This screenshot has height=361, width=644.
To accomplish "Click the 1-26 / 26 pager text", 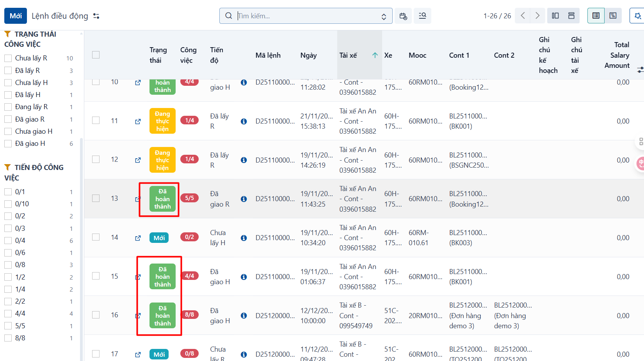I will [x=497, y=16].
